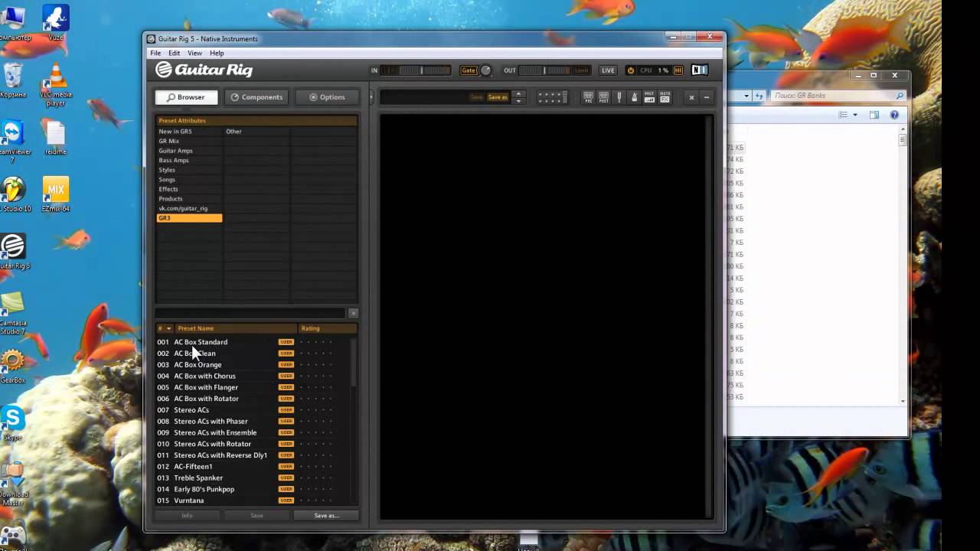Toggle the HI quality mode button
980x551 pixels.
678,70
